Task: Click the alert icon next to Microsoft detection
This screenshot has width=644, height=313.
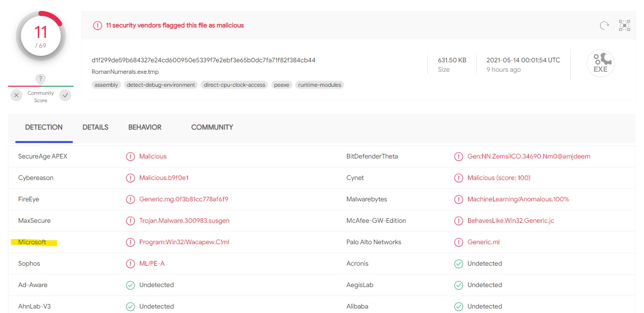Action: point(130,242)
